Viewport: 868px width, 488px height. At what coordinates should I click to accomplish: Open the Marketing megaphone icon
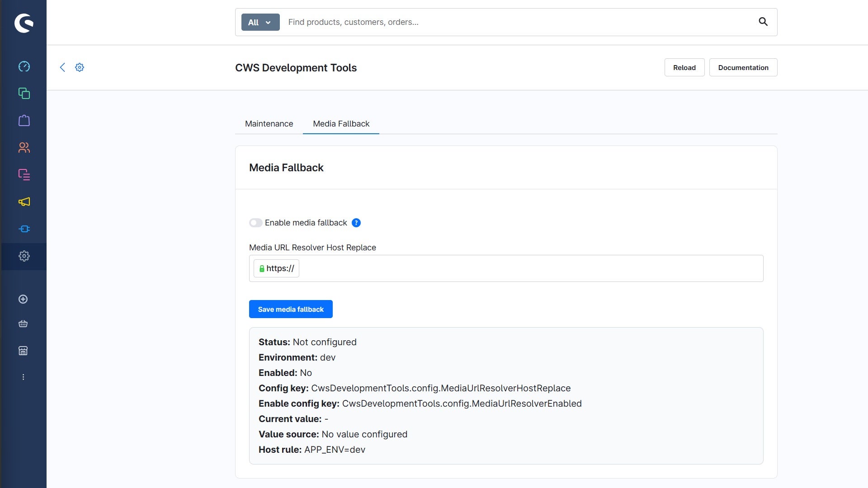pos(24,202)
